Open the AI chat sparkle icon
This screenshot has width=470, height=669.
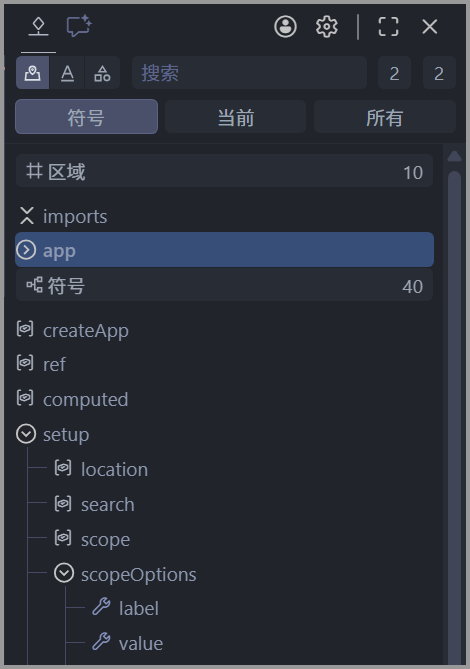pos(79,26)
